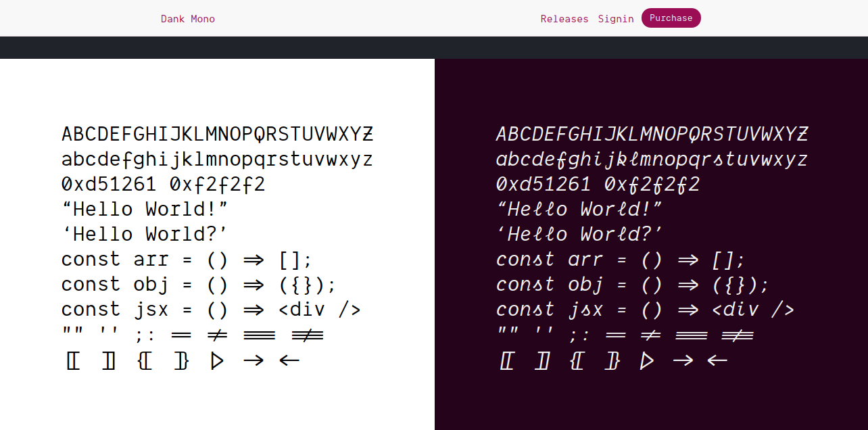This screenshot has height=430, width=868.
Task: Click ‘Hello World?’ text on white panel
Action: pyautogui.click(x=145, y=234)
